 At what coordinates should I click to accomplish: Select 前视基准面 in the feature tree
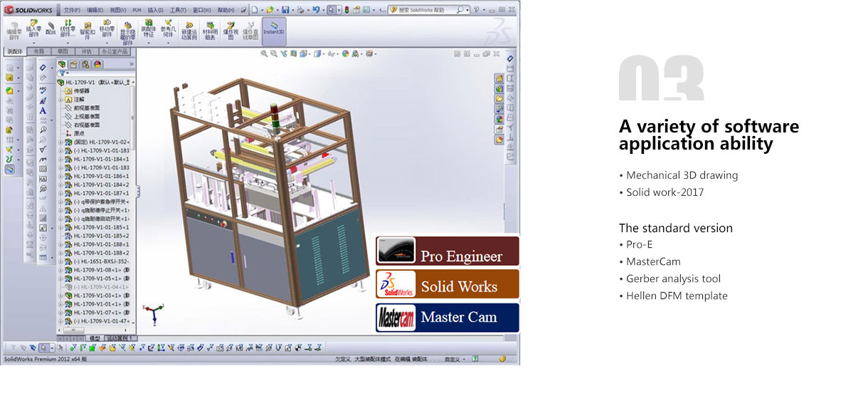point(87,108)
